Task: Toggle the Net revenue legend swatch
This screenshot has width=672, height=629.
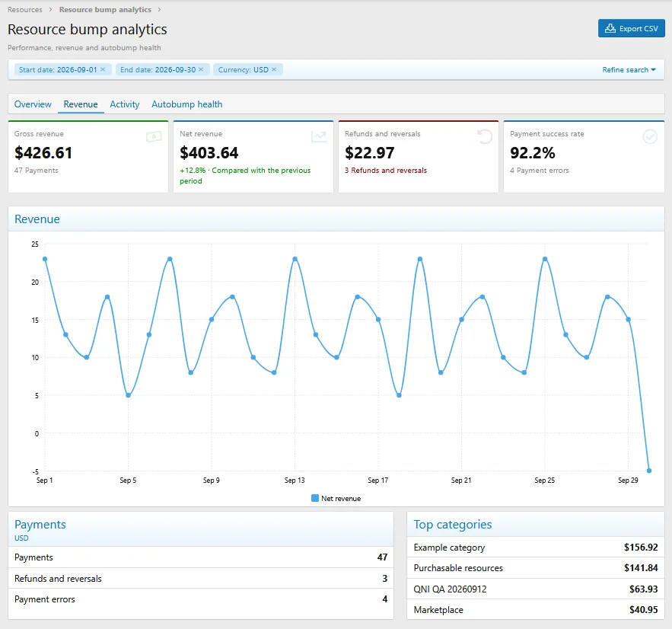Action: [x=315, y=498]
